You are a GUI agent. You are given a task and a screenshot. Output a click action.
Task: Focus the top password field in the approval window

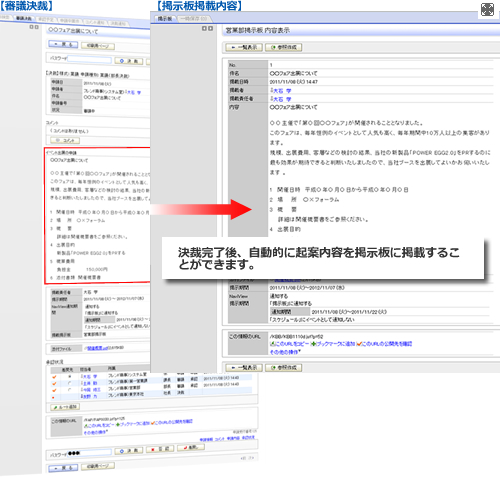click(89, 60)
